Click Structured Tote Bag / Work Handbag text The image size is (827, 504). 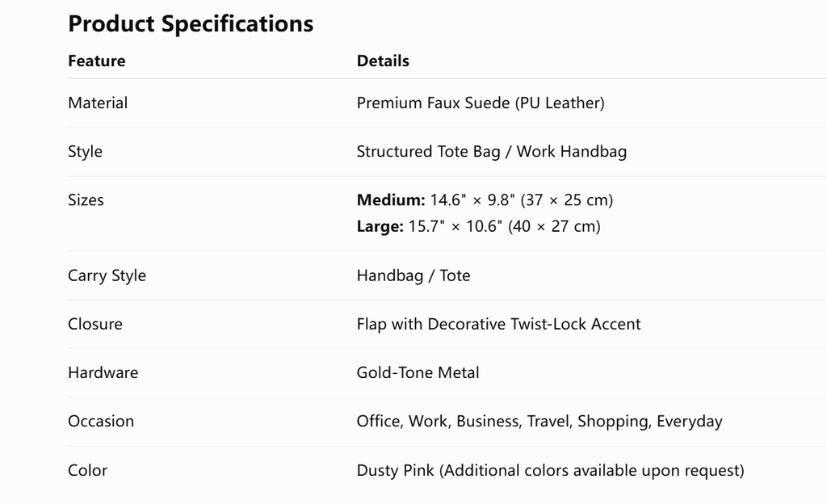click(x=492, y=152)
